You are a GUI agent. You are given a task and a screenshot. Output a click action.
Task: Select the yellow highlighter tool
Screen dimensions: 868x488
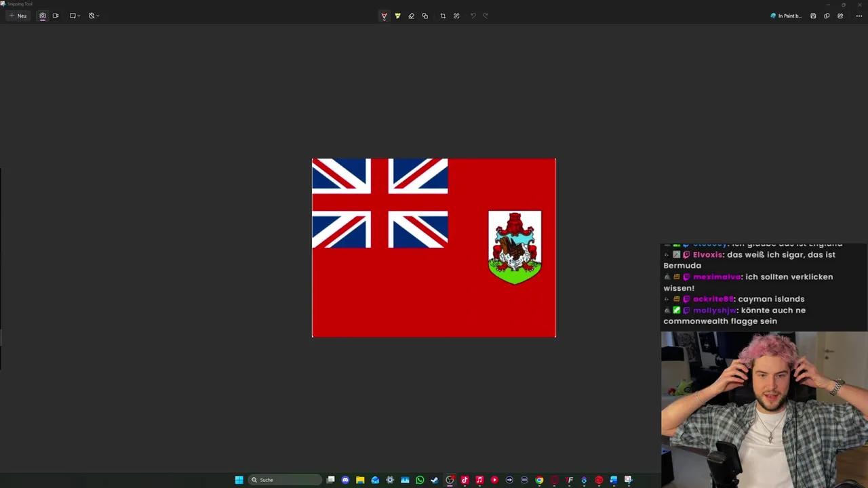(397, 16)
